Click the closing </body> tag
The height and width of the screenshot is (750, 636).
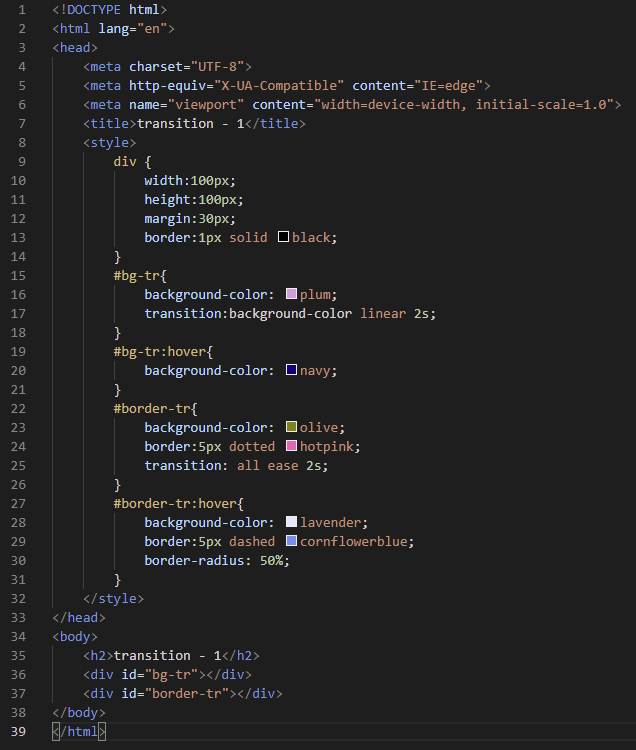point(79,713)
